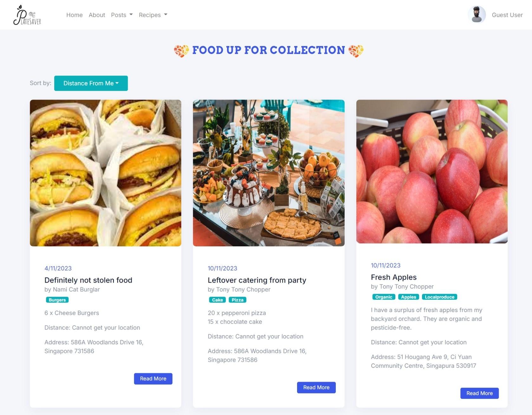Read More about Definitely not stolen food

pyautogui.click(x=153, y=379)
